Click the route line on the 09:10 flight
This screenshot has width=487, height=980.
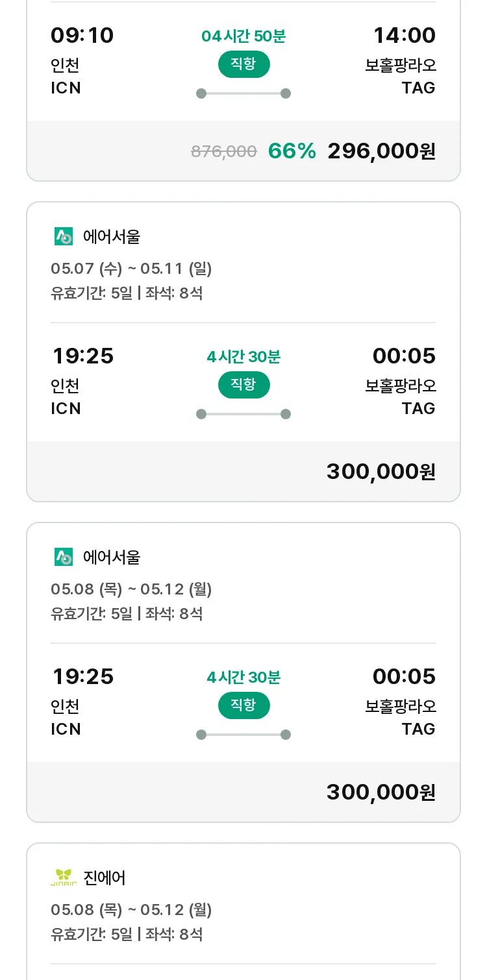pos(243,93)
